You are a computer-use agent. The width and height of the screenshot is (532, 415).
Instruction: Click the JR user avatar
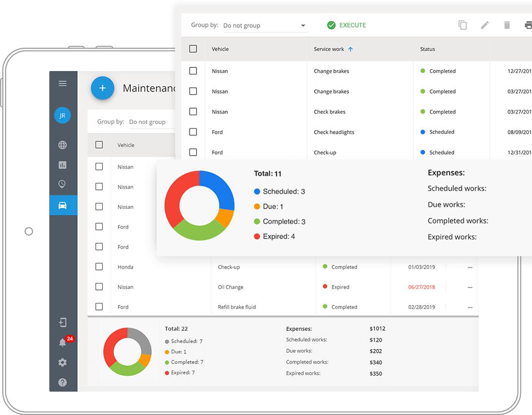pyautogui.click(x=62, y=115)
